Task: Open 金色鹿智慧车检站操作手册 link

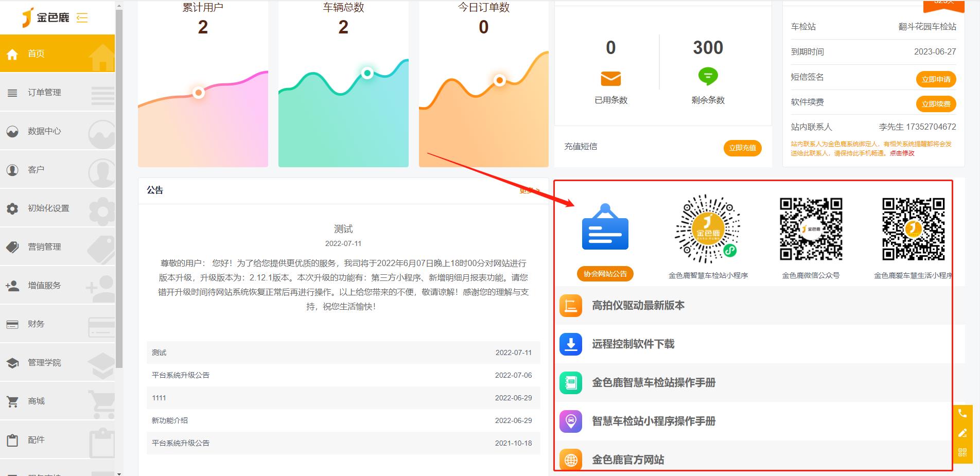Action: pos(654,383)
